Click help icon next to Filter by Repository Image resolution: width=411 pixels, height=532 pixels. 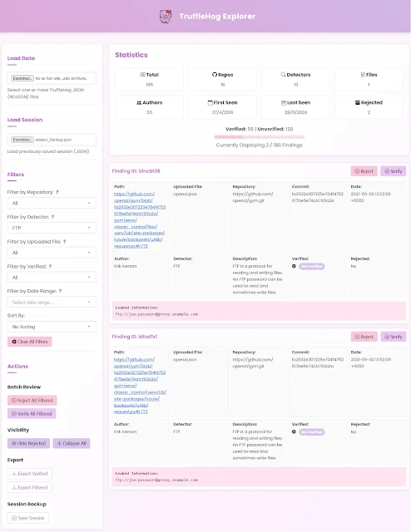pyautogui.click(x=57, y=192)
